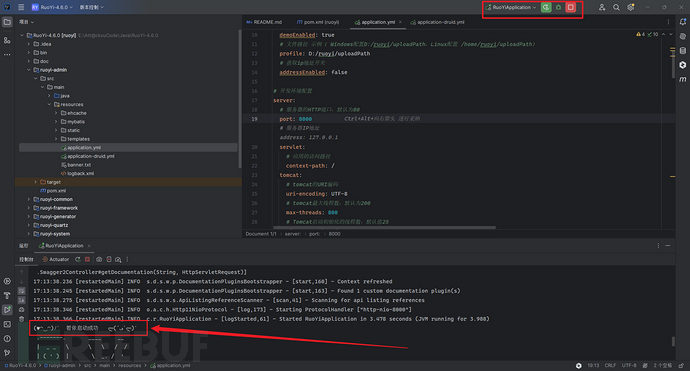This screenshot has width=690, height=371.
Task: Click the UTF-8 encoding indicator
Action: pyautogui.click(x=628, y=365)
